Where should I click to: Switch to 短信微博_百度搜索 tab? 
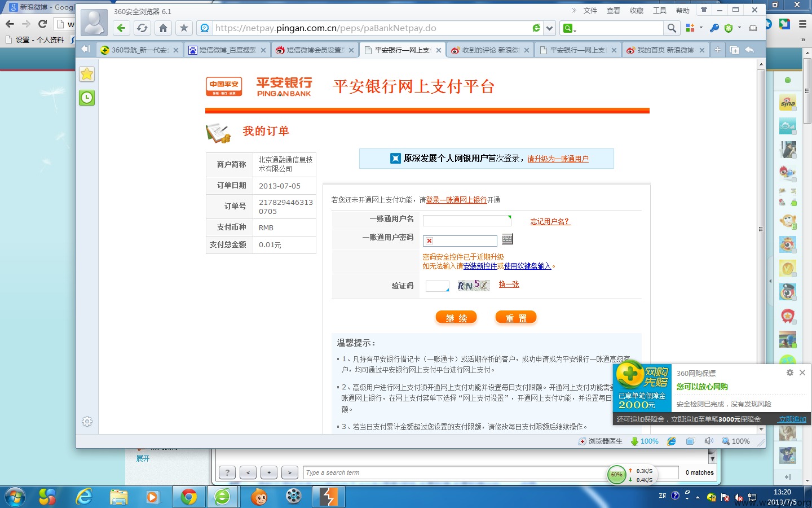pyautogui.click(x=227, y=50)
